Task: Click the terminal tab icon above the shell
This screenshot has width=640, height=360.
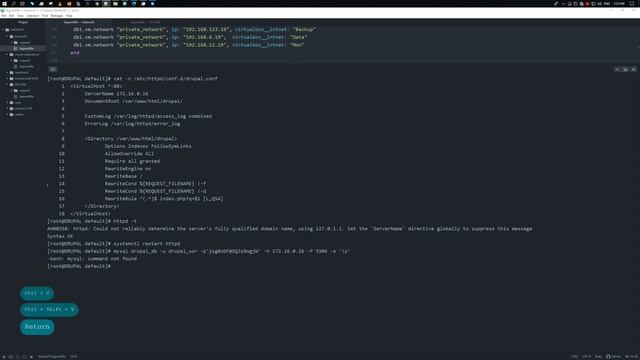Action: tap(53, 69)
